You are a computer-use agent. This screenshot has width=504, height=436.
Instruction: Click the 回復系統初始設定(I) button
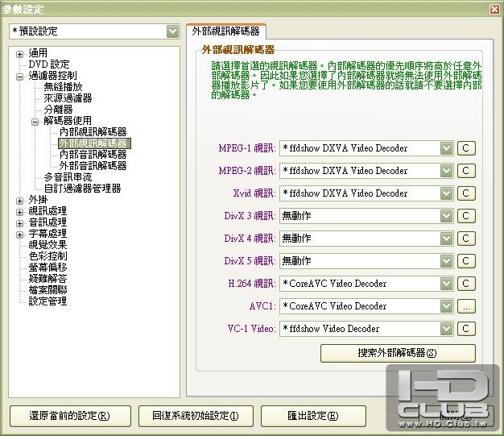pyautogui.click(x=196, y=416)
